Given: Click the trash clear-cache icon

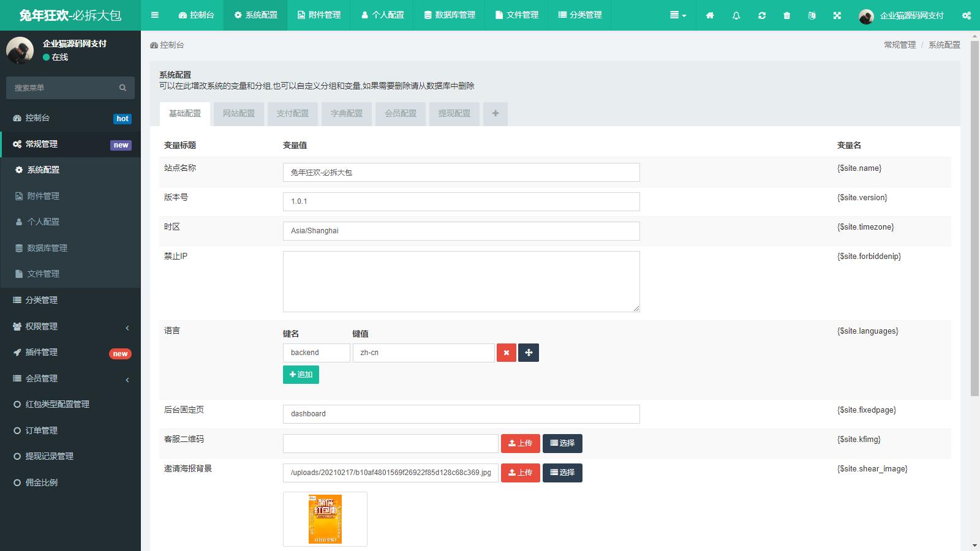Looking at the screenshot, I should point(787,15).
